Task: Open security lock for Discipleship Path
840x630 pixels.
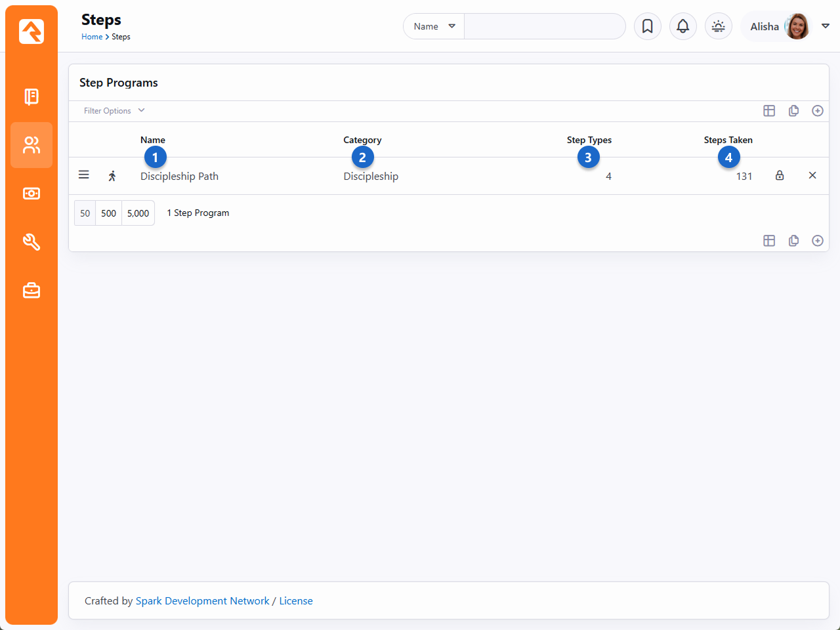Action: (780, 175)
